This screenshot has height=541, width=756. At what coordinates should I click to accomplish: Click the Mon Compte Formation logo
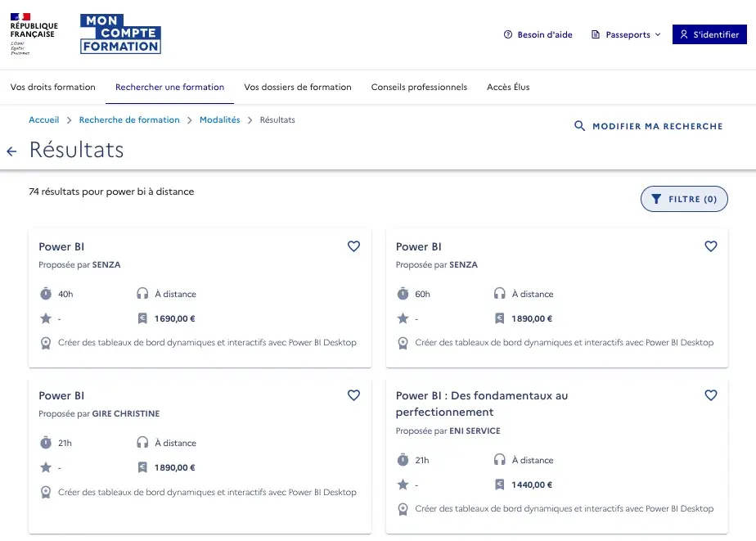pyautogui.click(x=120, y=34)
